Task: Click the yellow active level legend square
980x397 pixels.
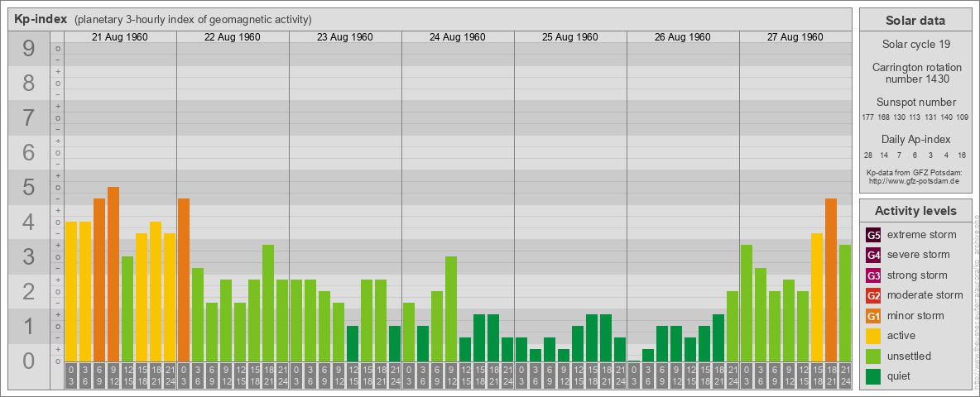Action: [x=873, y=336]
